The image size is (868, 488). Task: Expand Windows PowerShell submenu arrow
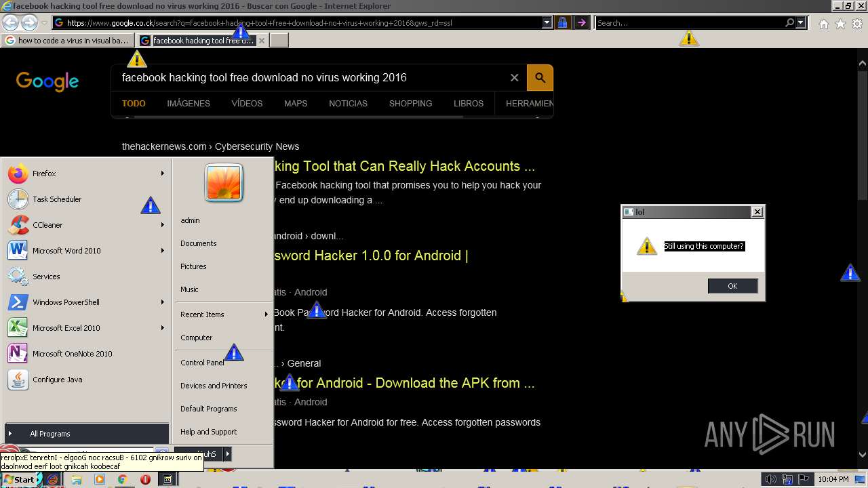[162, 302]
